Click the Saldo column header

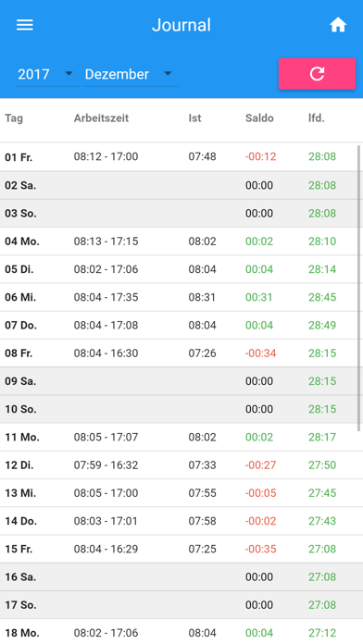[259, 118]
